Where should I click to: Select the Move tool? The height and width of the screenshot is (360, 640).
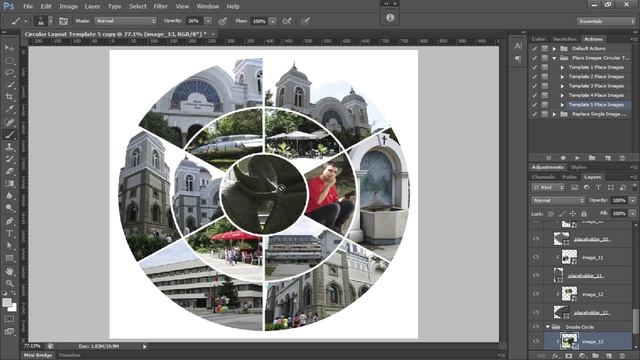click(x=9, y=48)
